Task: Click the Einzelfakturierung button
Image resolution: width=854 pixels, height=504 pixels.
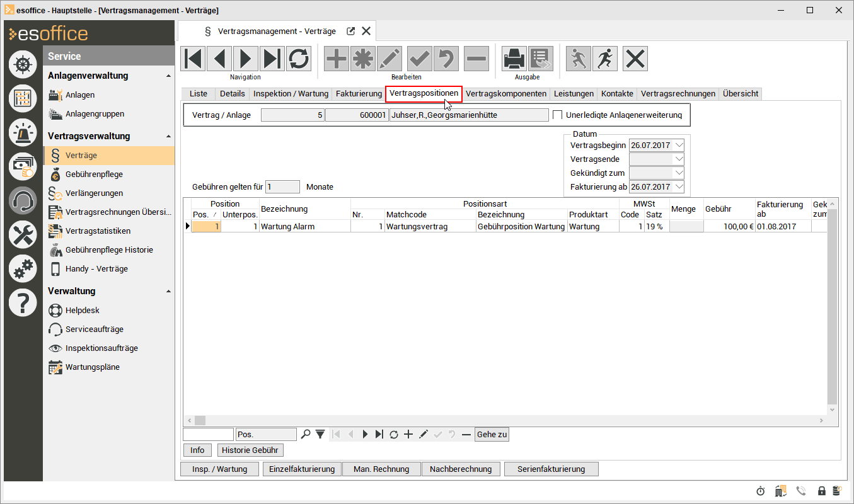Action: click(302, 469)
